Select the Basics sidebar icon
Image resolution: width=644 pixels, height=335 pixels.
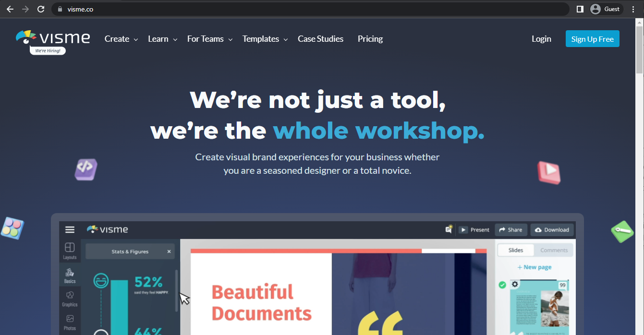coord(70,275)
